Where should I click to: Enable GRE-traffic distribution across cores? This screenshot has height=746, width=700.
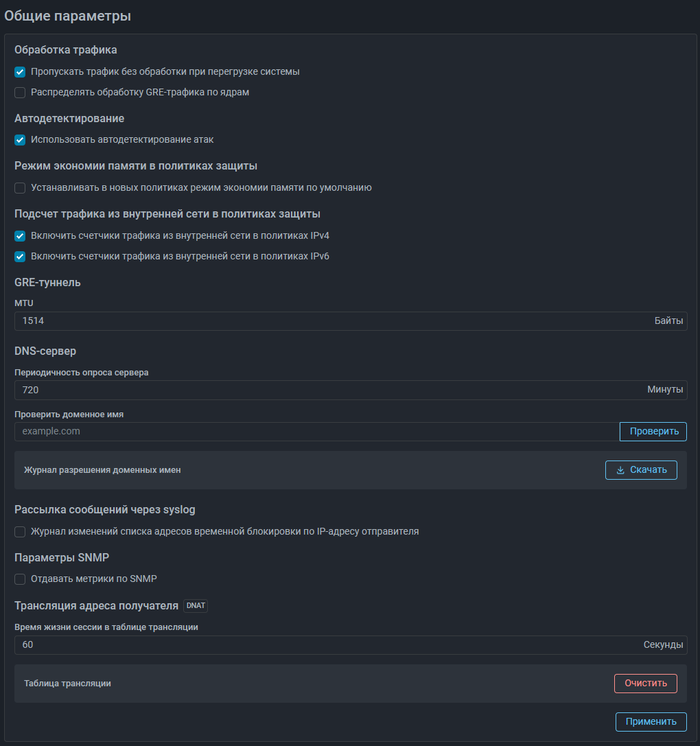coord(20,92)
